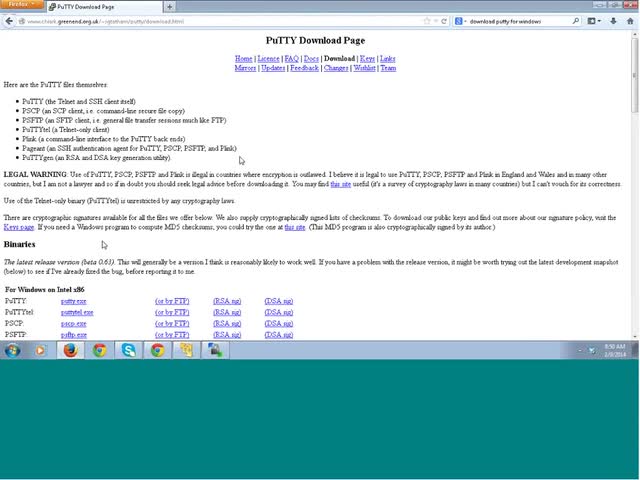Open the Changes navigation link

coord(336,68)
